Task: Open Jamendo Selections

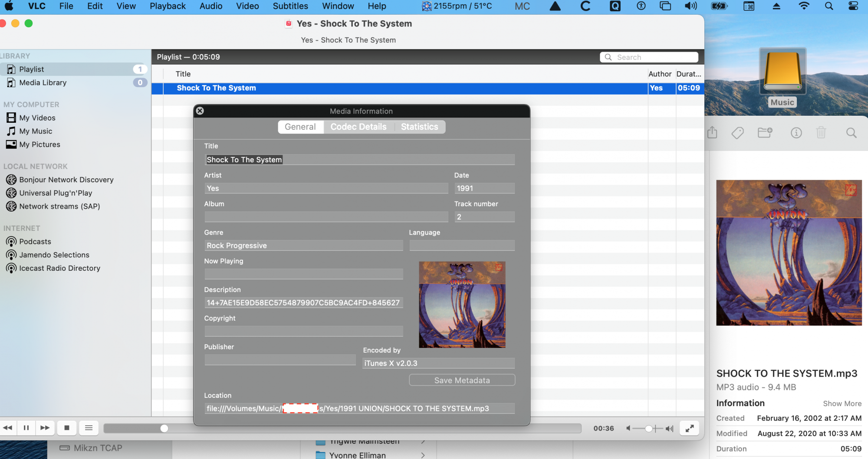Action: point(54,255)
